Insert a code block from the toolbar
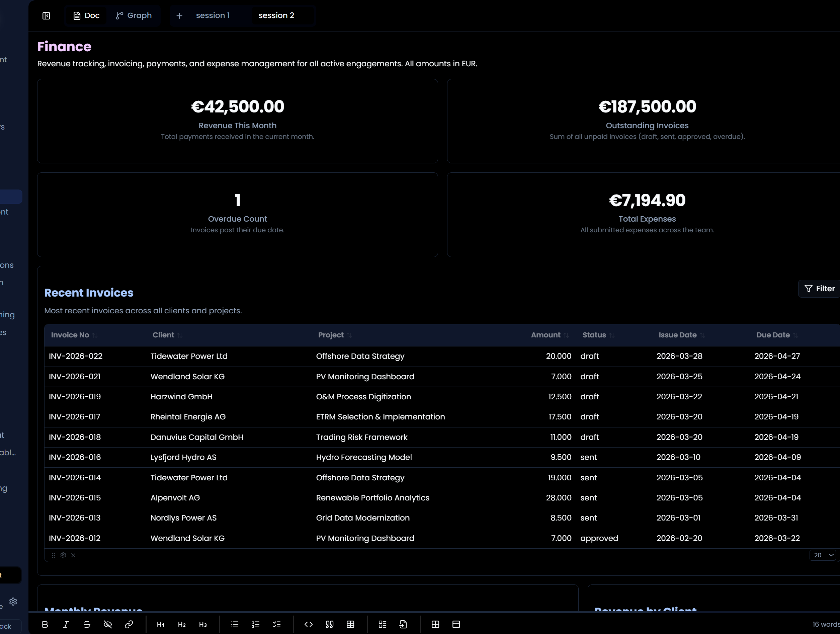The height and width of the screenshot is (634, 840). (308, 624)
